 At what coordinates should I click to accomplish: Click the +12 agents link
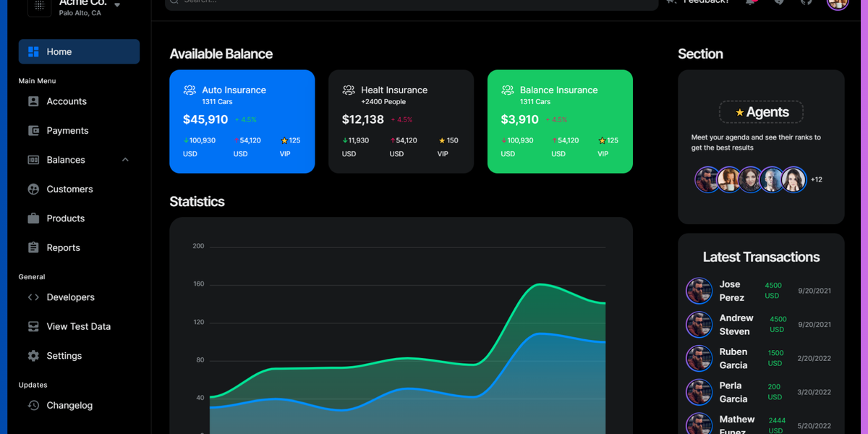pyautogui.click(x=816, y=179)
